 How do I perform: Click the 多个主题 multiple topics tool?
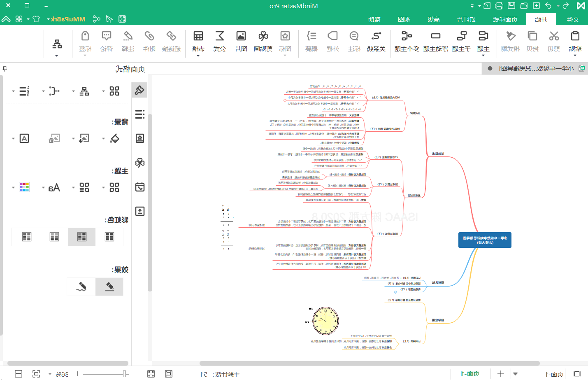(407, 42)
